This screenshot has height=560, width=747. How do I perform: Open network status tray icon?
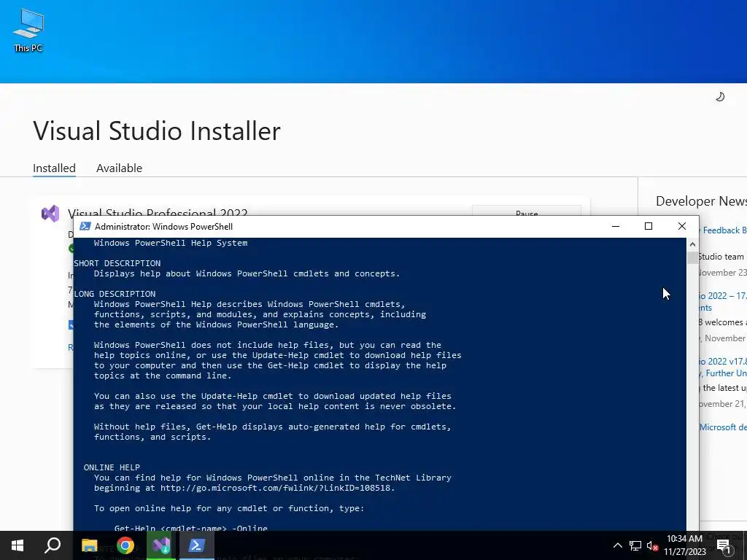[x=635, y=545]
